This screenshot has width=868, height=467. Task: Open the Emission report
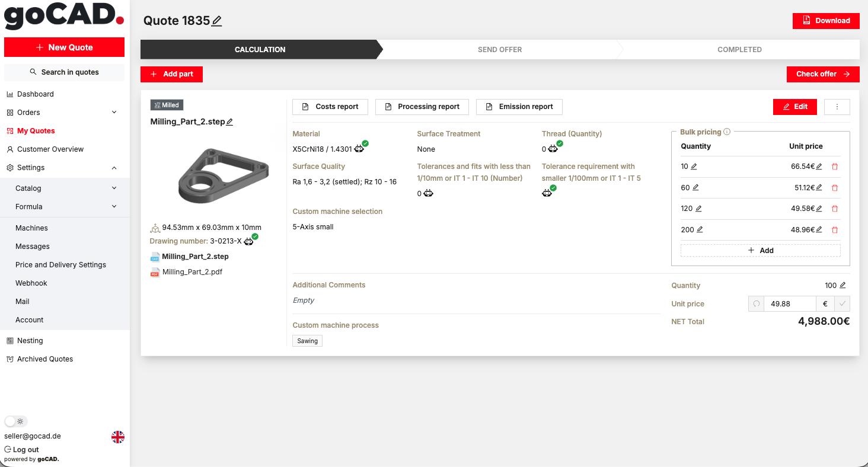coord(519,107)
